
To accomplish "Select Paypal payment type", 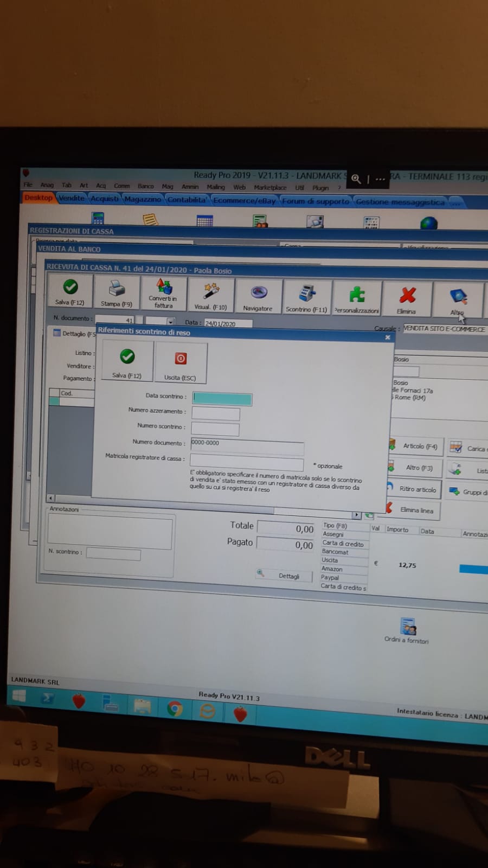I will pos(344,578).
